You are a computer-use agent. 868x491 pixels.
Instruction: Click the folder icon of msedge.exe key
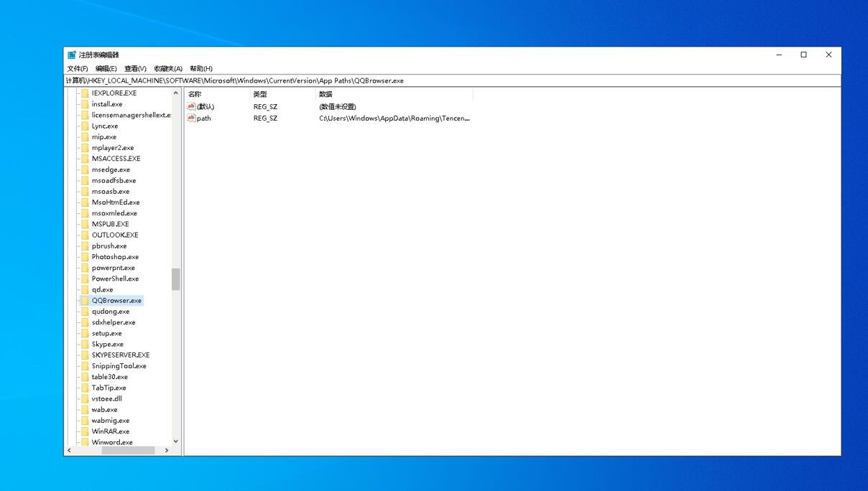tap(85, 169)
